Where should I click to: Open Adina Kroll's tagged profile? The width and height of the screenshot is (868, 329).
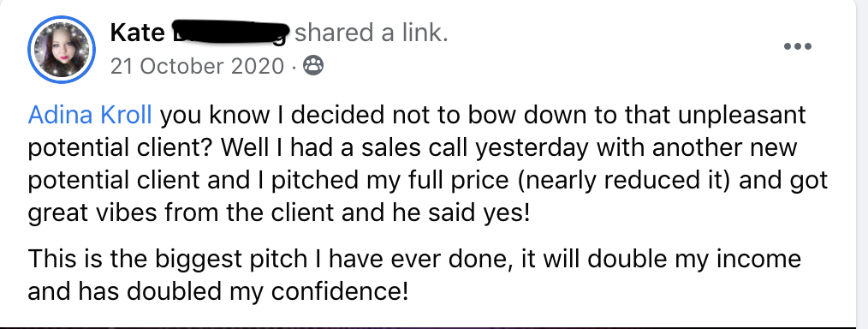click(x=90, y=115)
